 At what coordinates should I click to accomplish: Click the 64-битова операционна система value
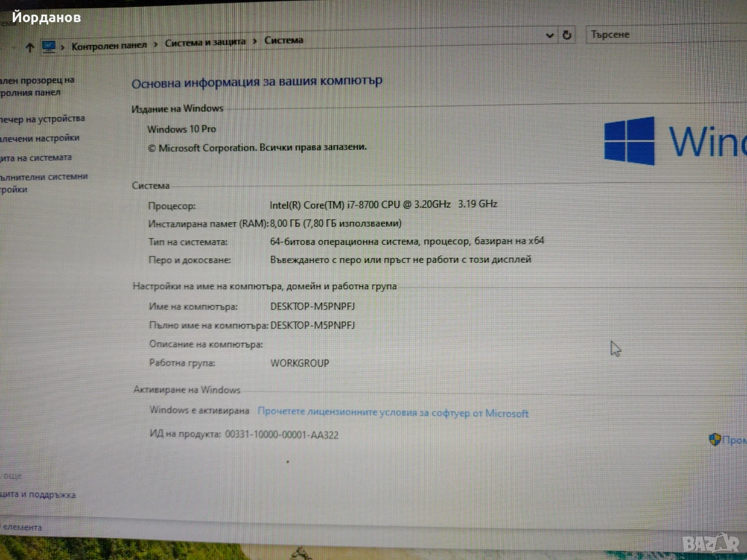pyautogui.click(x=407, y=241)
